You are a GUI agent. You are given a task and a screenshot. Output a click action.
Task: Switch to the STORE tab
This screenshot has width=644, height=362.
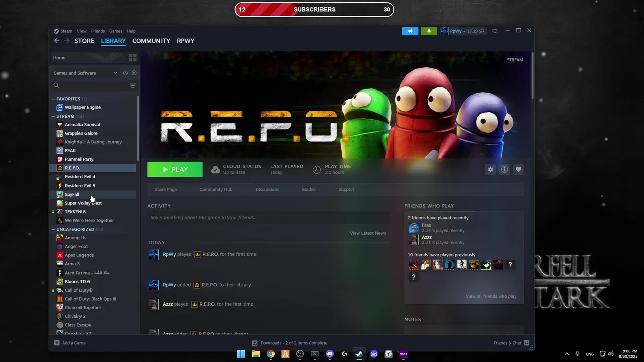coord(85,41)
